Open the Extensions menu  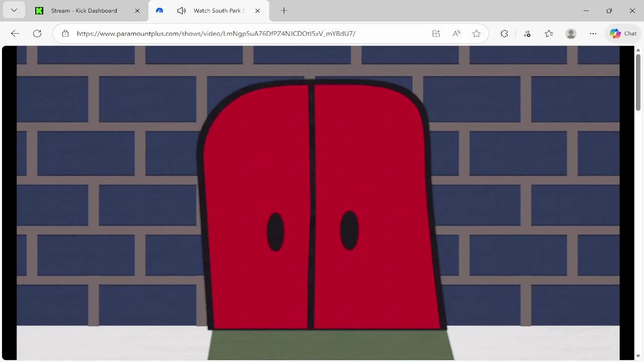[x=504, y=34]
